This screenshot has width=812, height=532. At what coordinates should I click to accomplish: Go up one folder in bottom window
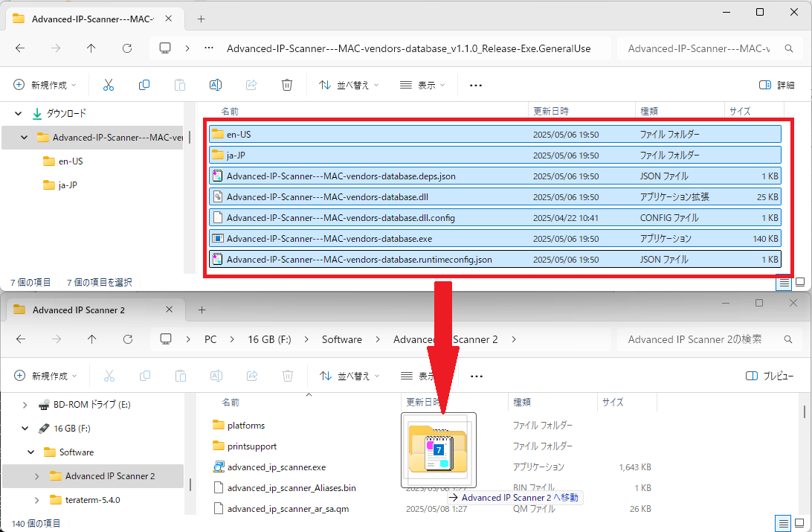[x=91, y=339]
